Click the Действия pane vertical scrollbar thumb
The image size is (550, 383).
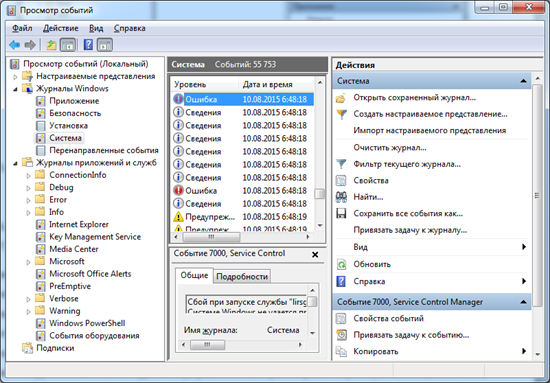coord(537,195)
